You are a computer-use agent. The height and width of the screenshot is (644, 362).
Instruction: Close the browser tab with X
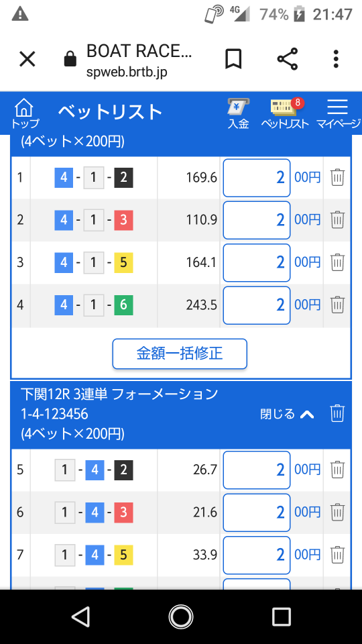pos(27,59)
